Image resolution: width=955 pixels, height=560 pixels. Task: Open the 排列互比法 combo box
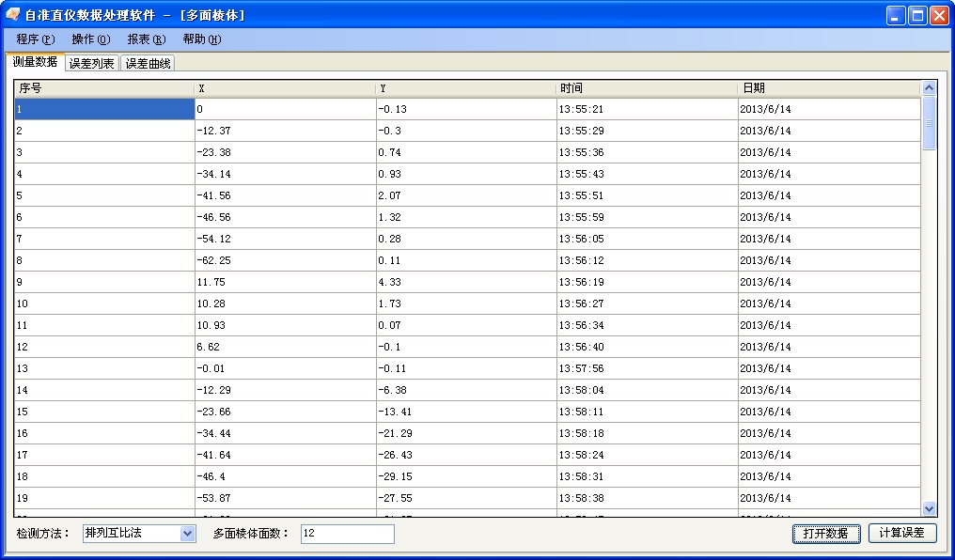point(132,533)
